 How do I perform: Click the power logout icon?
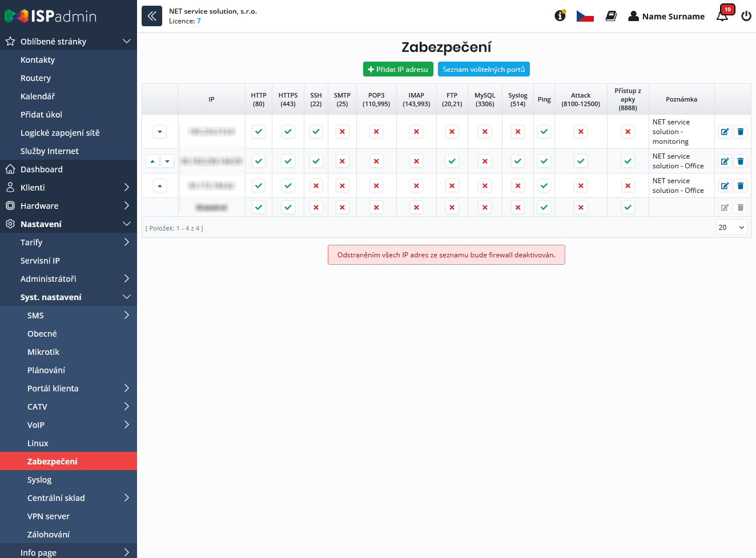click(746, 16)
